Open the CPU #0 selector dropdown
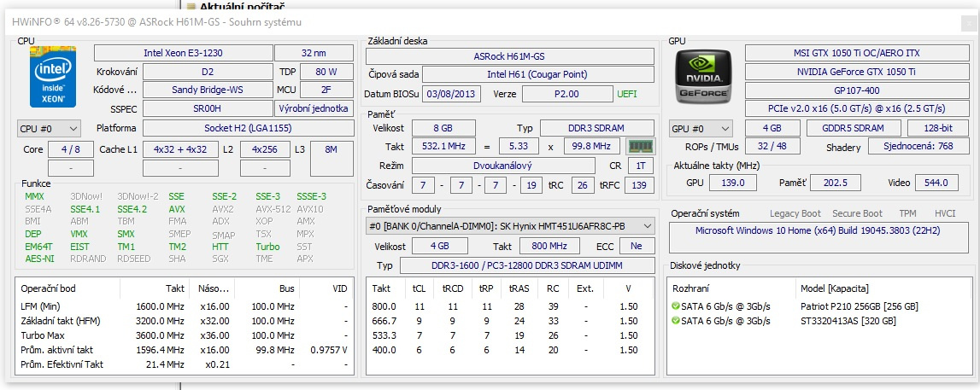 point(49,129)
